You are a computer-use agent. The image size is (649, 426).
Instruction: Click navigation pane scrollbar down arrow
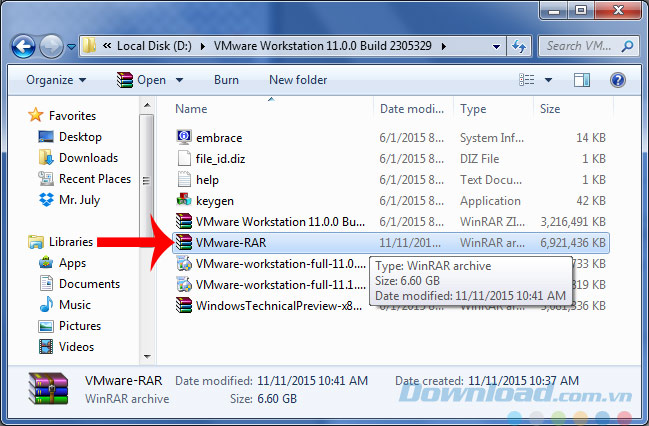(x=147, y=356)
